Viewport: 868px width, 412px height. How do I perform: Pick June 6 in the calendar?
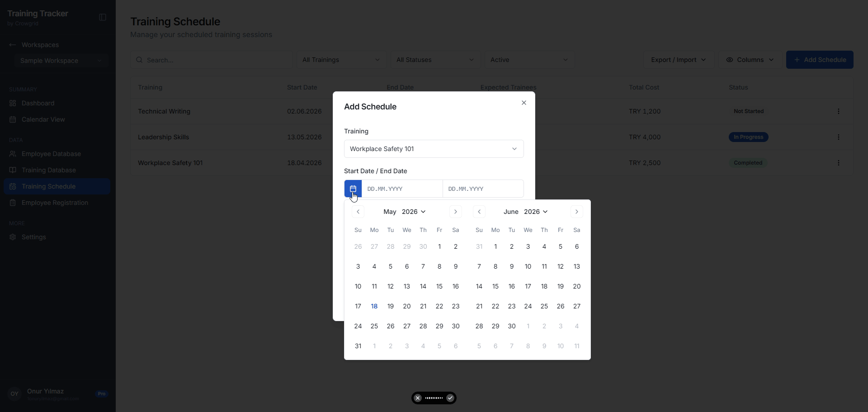[577, 246]
